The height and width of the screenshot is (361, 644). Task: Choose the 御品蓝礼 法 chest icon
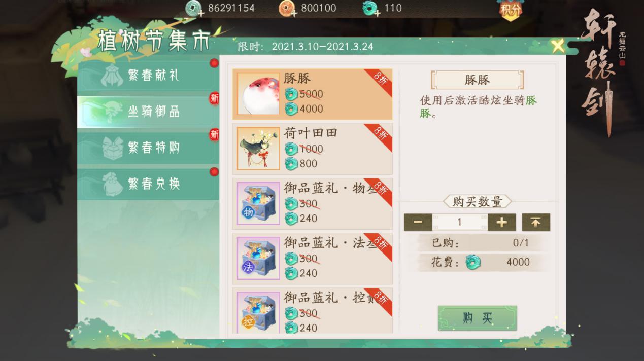tap(258, 258)
